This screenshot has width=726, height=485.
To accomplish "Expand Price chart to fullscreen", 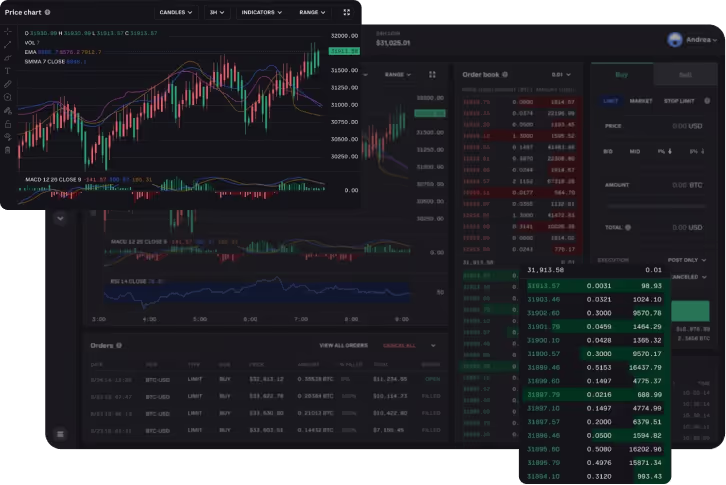I will coord(347,13).
